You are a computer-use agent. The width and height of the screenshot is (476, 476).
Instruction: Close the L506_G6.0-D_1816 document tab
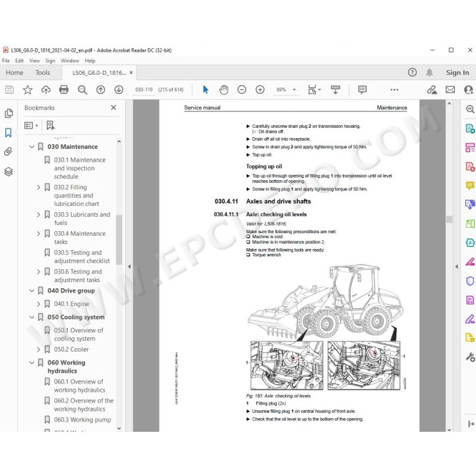click(131, 73)
